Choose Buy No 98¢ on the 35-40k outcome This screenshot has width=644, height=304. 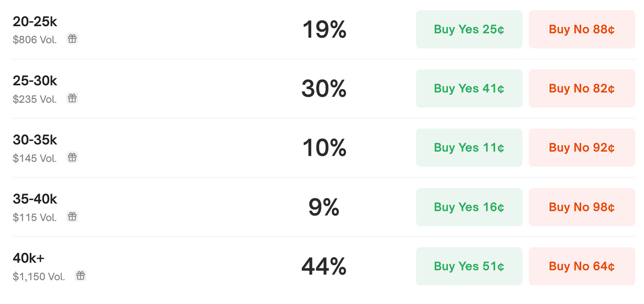coord(582,207)
